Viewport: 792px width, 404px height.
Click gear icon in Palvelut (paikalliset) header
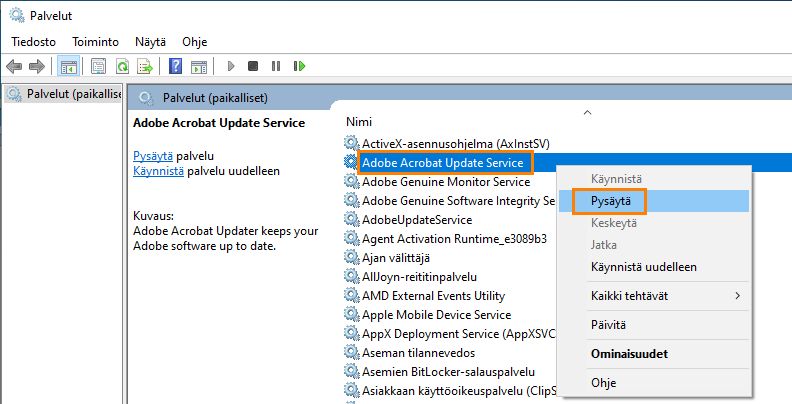(x=145, y=98)
